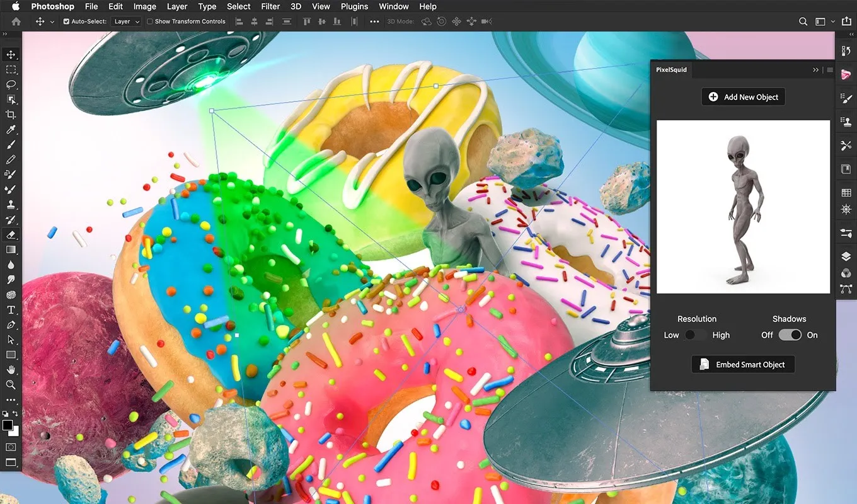
Task: Open the Swatches grid dock icon
Action: click(846, 193)
